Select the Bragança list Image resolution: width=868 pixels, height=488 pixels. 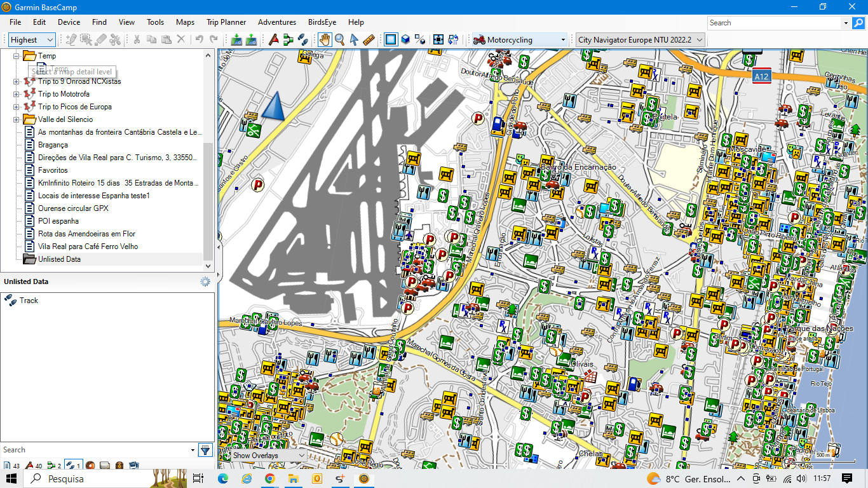pyautogui.click(x=53, y=145)
